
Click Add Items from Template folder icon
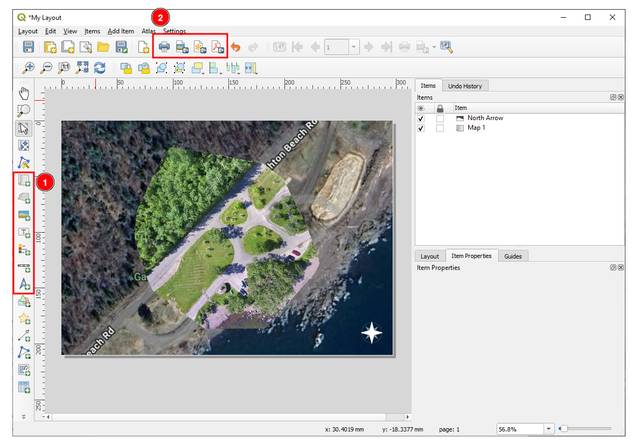(x=103, y=47)
